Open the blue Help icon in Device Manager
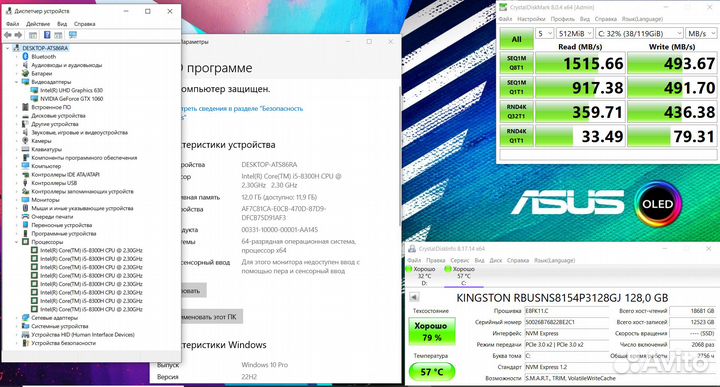The width and height of the screenshot is (720, 387). [x=47, y=35]
